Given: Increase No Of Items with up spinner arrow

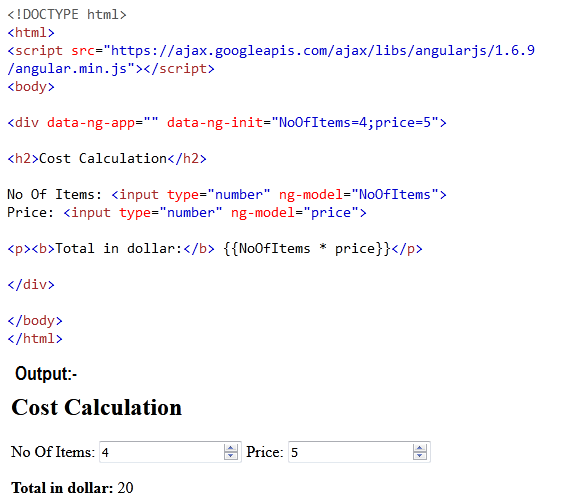Looking at the screenshot, I should [230, 448].
